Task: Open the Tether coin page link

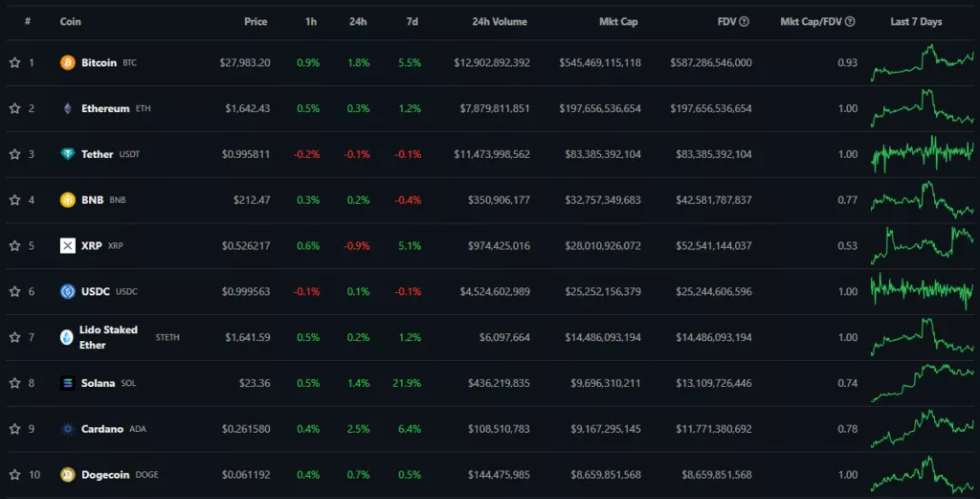Action: click(x=97, y=154)
